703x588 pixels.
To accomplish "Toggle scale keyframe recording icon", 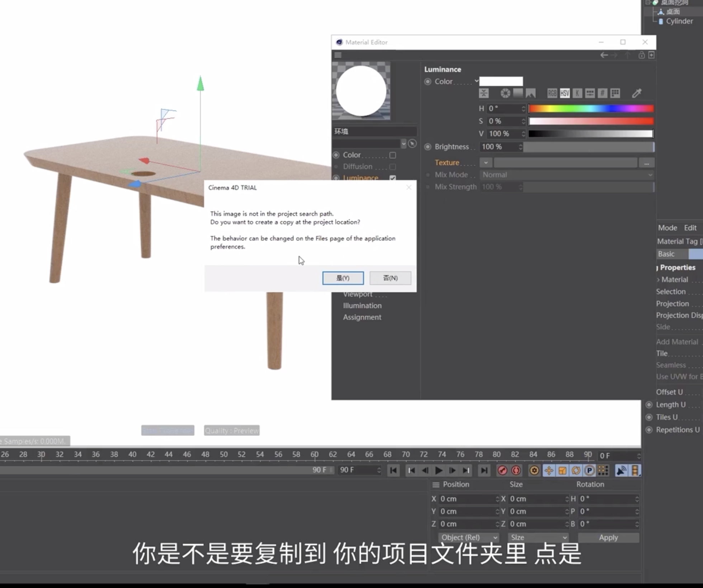I will click(562, 470).
